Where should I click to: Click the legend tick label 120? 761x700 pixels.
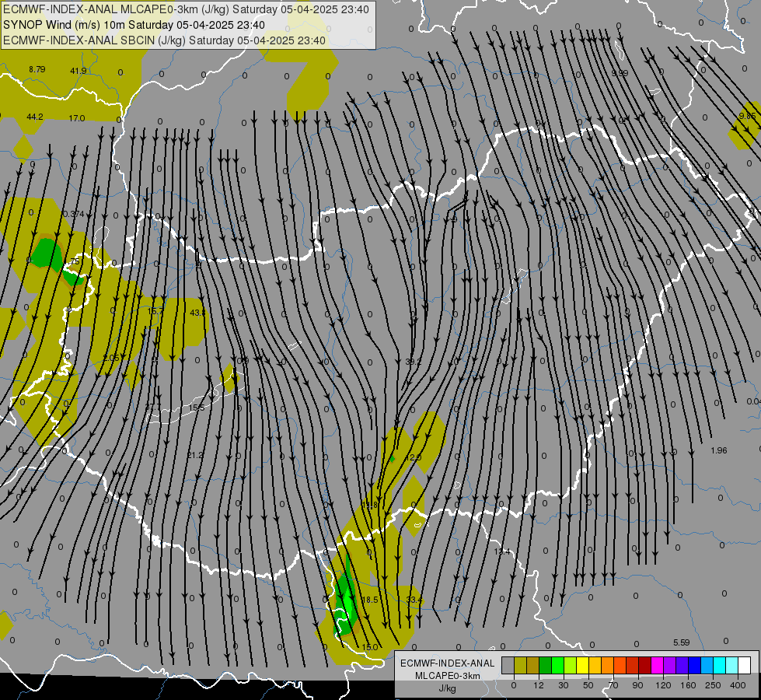pyautogui.click(x=663, y=685)
